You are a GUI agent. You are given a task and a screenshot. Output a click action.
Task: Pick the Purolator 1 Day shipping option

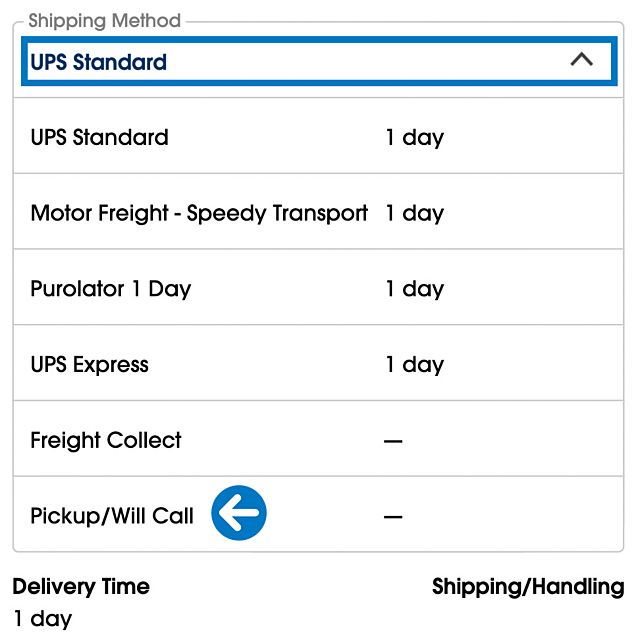[x=110, y=290]
